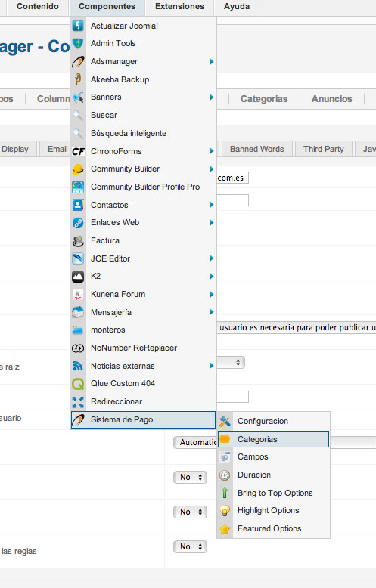This screenshot has height=588, width=376.
Task: Click the K2 mountain icon
Action: point(78,277)
